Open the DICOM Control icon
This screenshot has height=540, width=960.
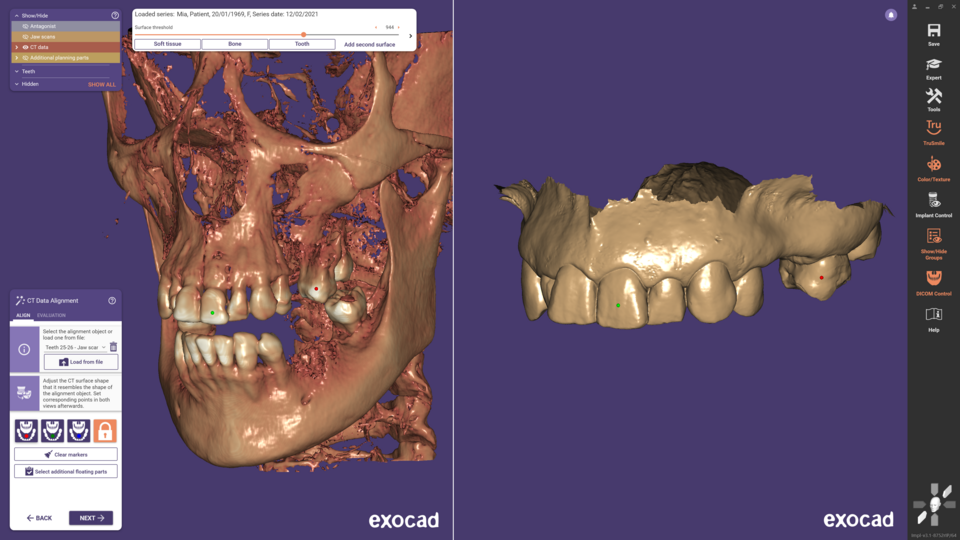(x=933, y=281)
